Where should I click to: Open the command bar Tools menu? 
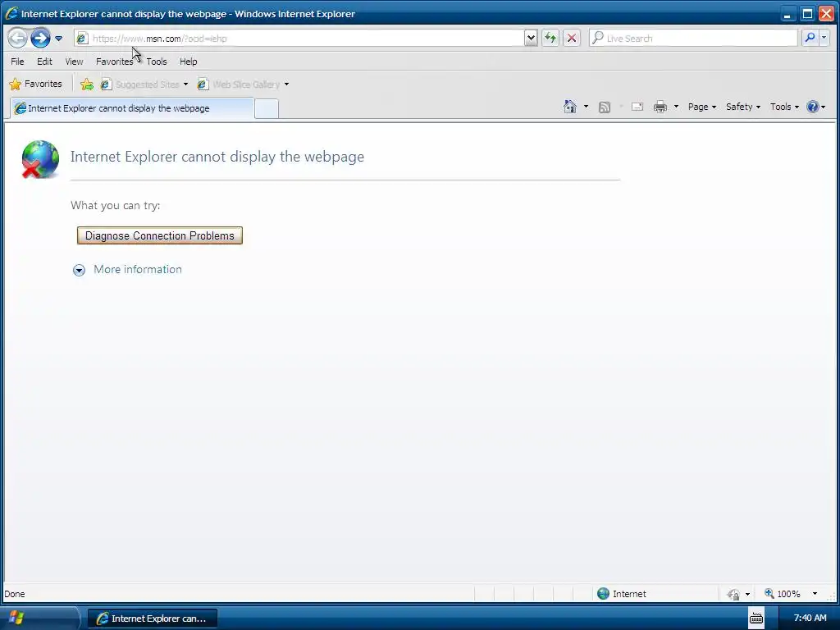tap(784, 107)
